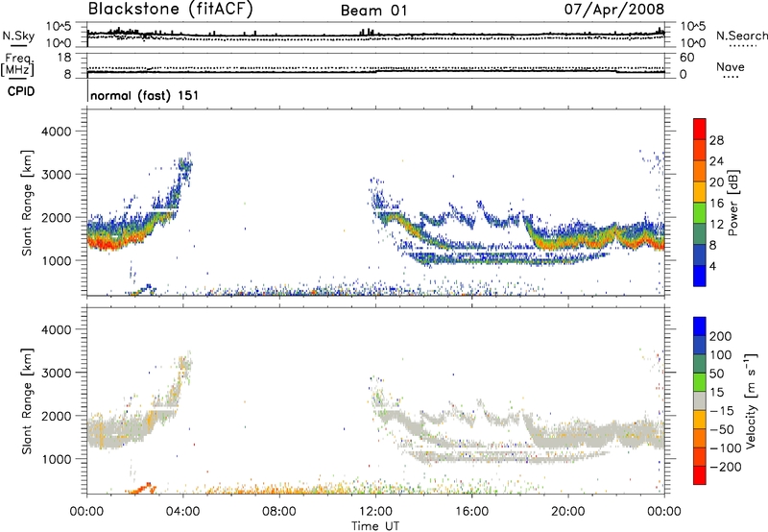Screen dimensions: 768x532
Task: Click the 'Blackstone (fitACF)' title text
Action: coord(171,9)
